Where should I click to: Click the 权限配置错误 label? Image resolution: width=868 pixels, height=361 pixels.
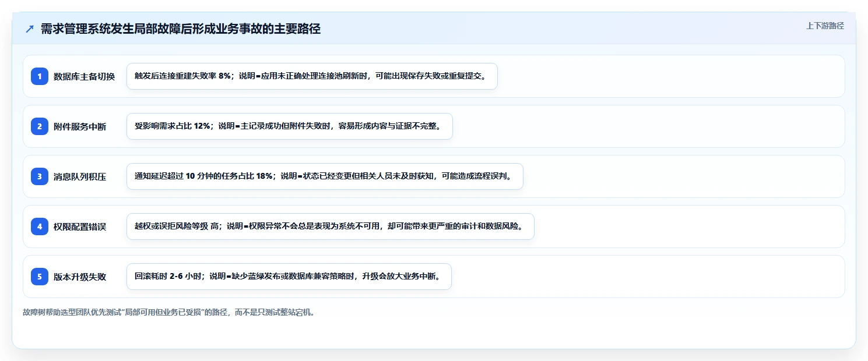(80, 226)
